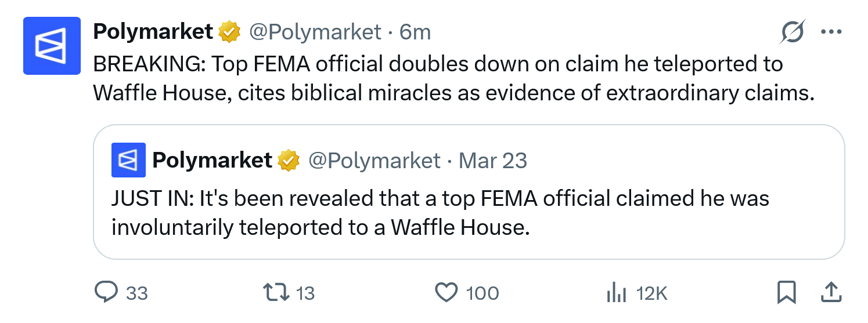Click the reply comment icon
The height and width of the screenshot is (323, 868).
[x=106, y=293]
